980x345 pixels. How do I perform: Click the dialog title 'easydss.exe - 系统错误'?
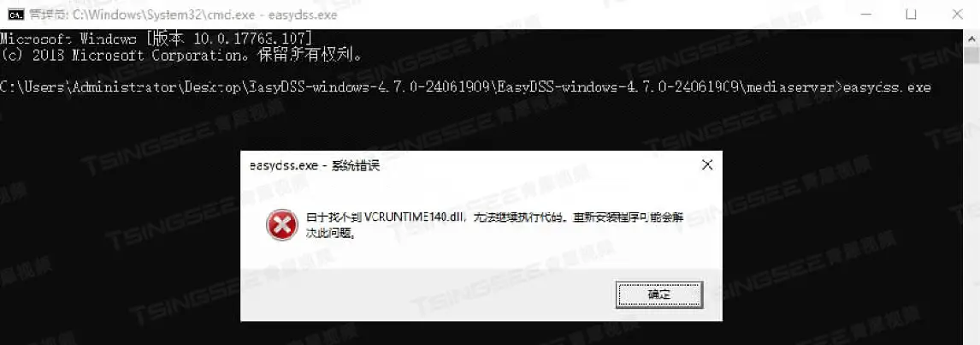(315, 166)
